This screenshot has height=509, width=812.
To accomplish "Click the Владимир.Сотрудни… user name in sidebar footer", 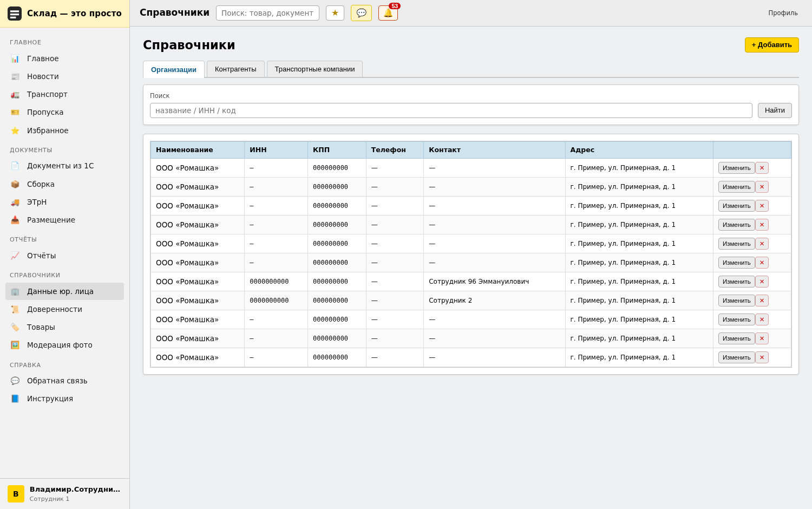I will click(x=75, y=490).
